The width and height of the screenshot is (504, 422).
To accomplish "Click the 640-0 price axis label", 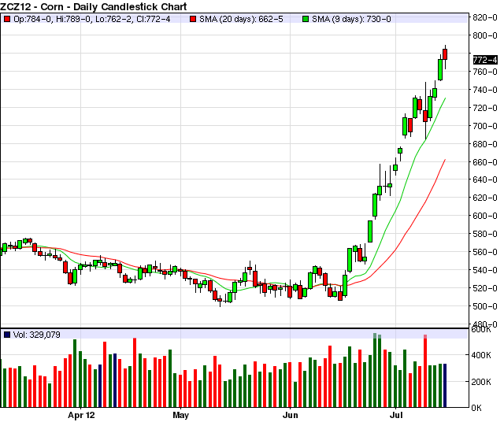I will pos(485,180).
